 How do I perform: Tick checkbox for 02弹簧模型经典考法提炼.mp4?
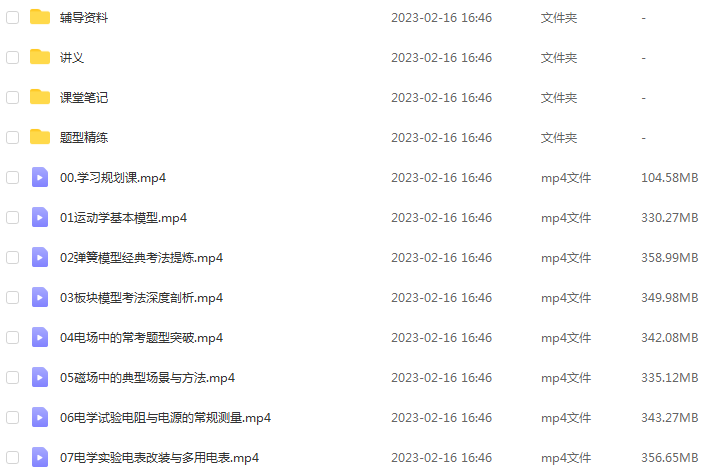click(12, 257)
